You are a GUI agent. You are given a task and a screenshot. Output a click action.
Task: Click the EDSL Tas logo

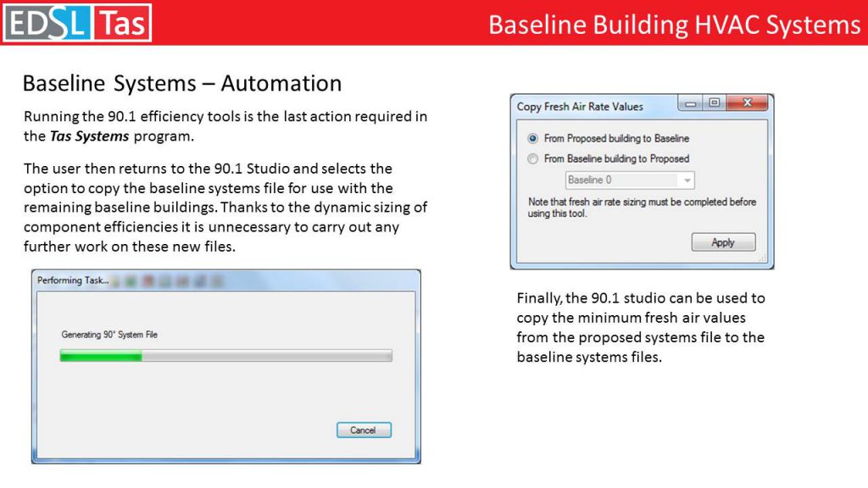tap(77, 23)
